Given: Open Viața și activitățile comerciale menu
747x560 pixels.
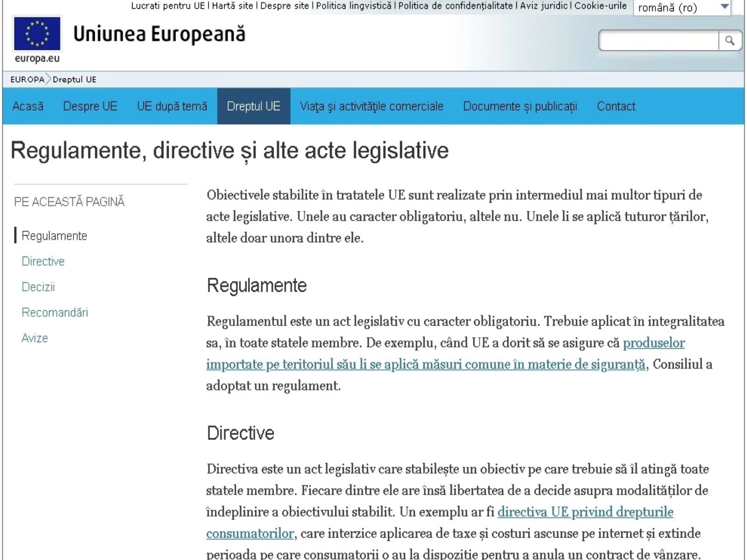Looking at the screenshot, I should point(371,106).
